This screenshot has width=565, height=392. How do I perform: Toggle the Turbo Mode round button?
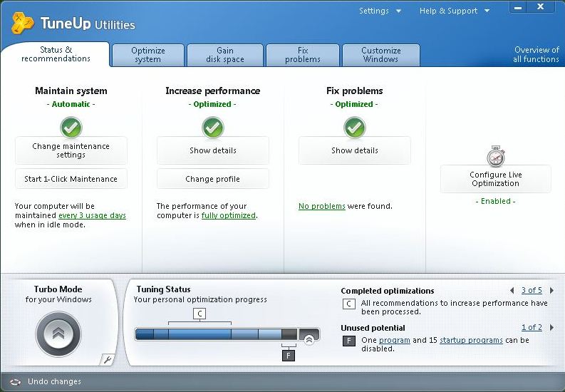tap(58, 334)
